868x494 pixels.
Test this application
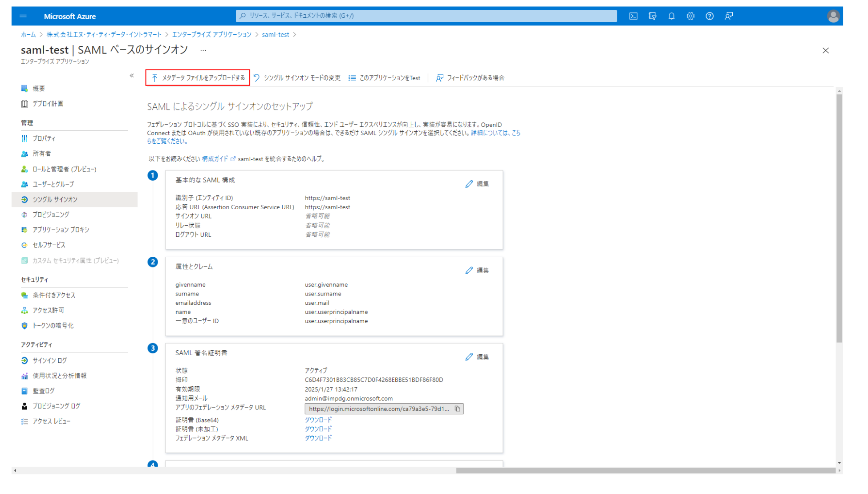pos(384,77)
